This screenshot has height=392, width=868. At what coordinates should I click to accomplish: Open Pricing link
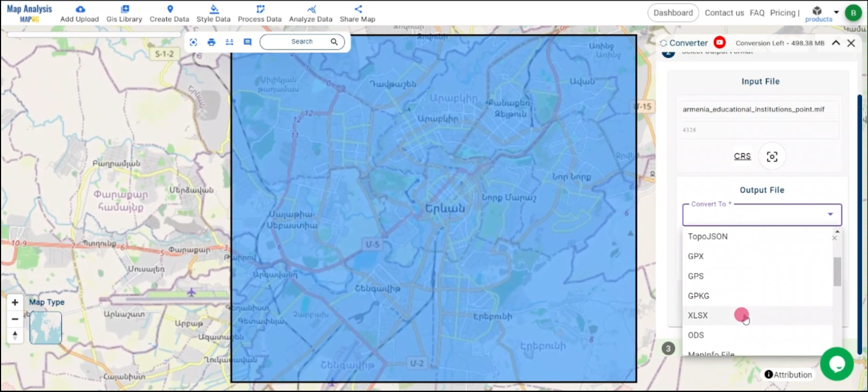(x=783, y=12)
